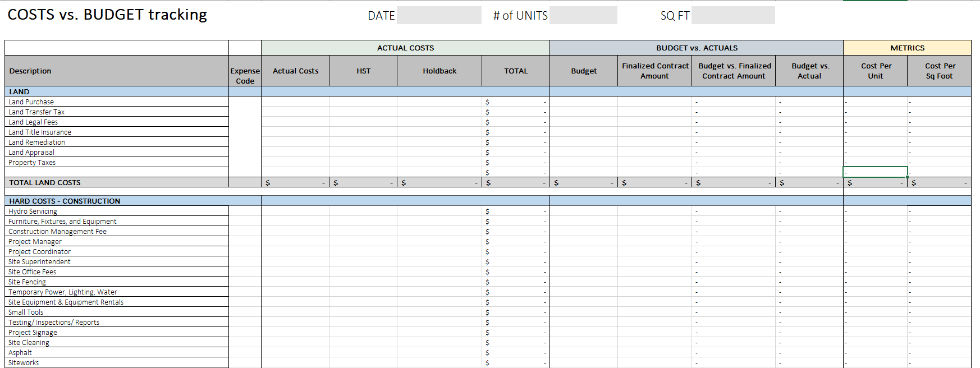The height and width of the screenshot is (368, 980).
Task: Select the Siteworks row label
Action: [24, 362]
